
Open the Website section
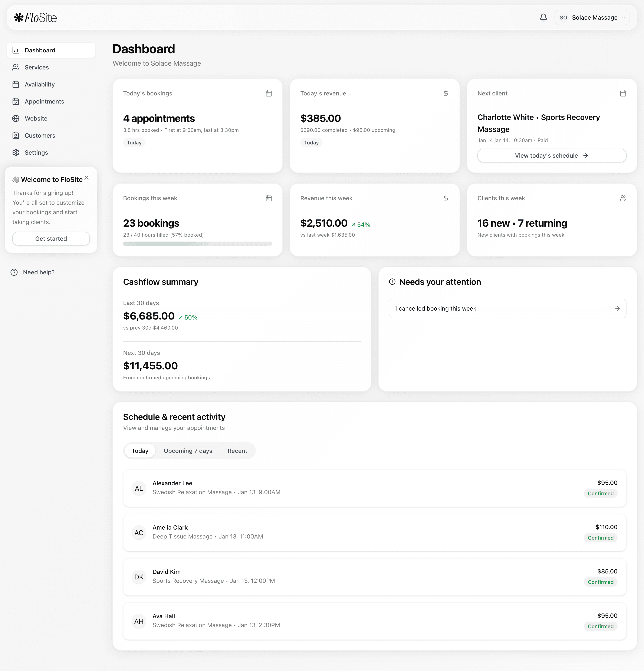(36, 118)
